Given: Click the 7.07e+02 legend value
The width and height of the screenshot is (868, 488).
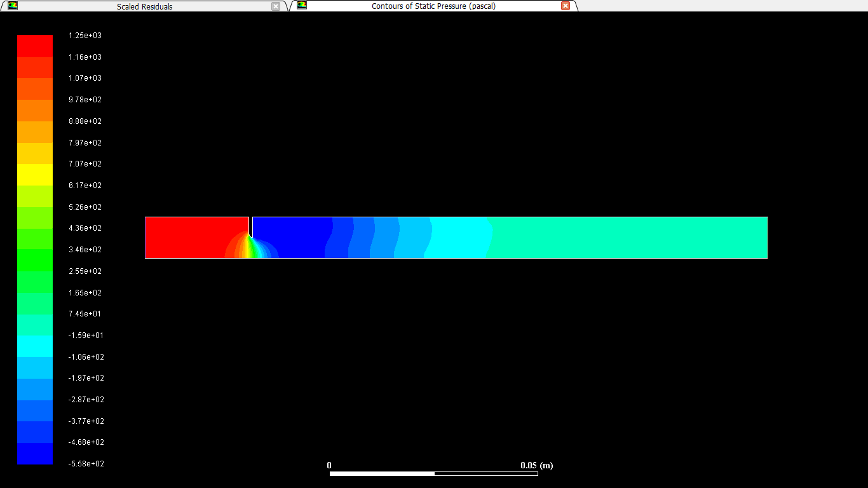Looking at the screenshot, I should [85, 164].
